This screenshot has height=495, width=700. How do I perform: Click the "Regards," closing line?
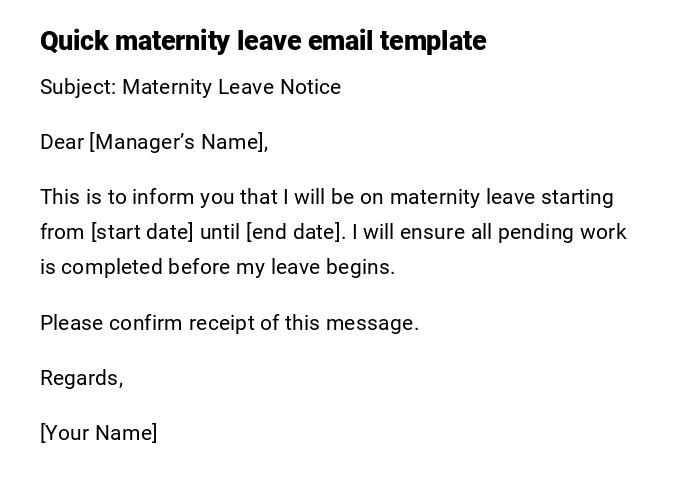(81, 378)
